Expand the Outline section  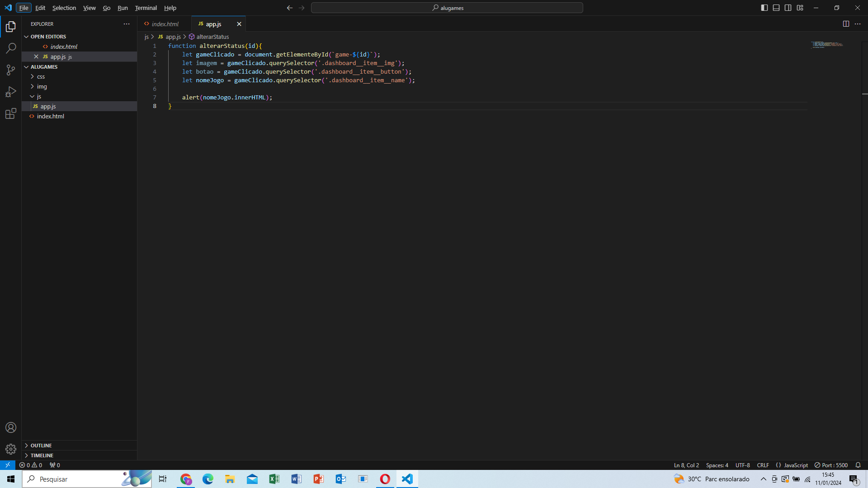(x=79, y=446)
